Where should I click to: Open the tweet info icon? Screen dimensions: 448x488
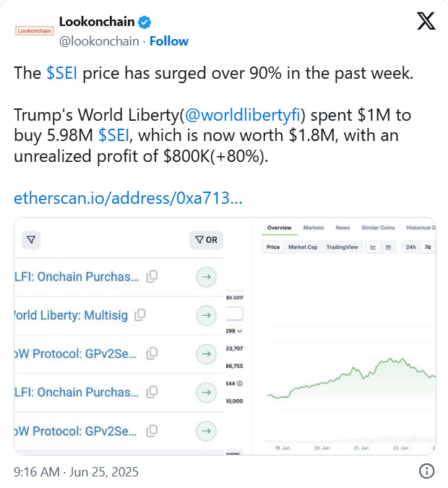(x=426, y=471)
